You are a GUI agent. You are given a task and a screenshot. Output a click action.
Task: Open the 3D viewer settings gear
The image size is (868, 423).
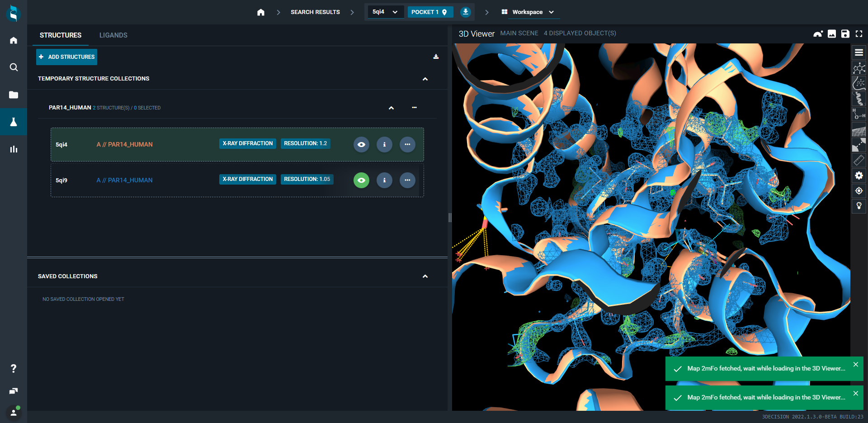pyautogui.click(x=859, y=176)
